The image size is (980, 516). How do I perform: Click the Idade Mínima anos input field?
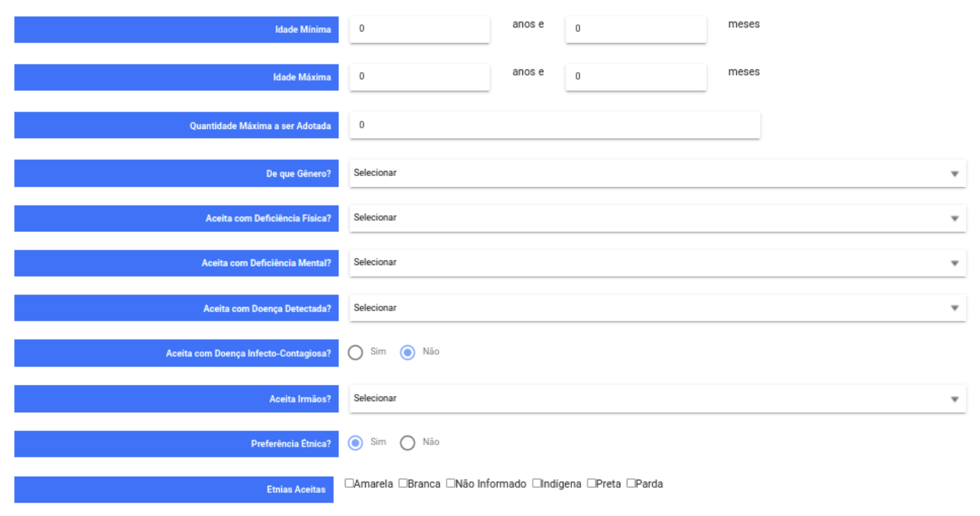tap(419, 28)
